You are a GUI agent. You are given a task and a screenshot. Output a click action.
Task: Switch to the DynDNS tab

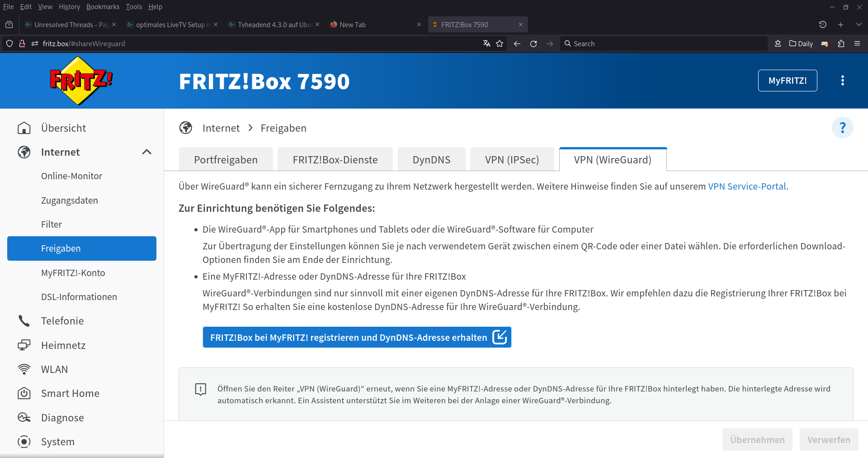(431, 159)
